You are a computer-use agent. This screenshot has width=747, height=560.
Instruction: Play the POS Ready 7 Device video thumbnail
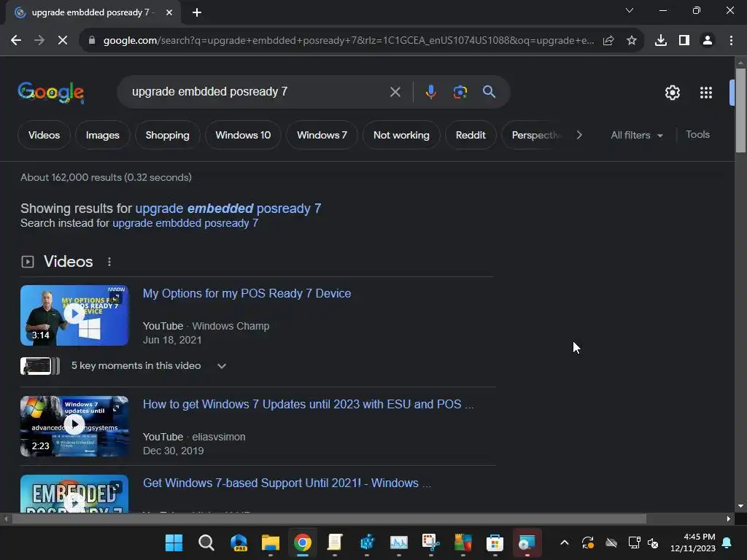74,315
